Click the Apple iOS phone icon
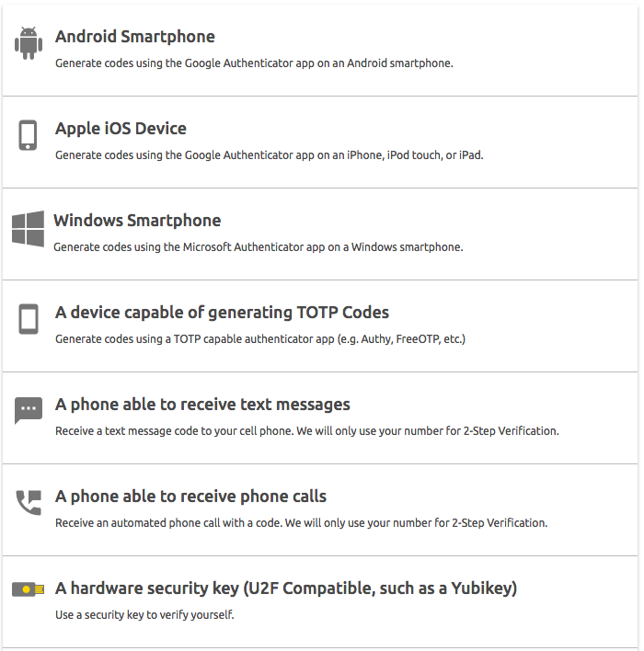644x651 pixels. coord(28,135)
